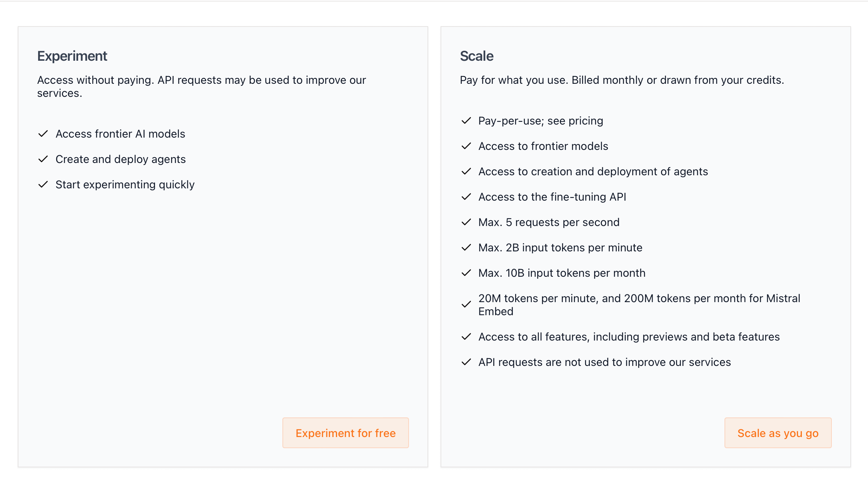This screenshot has width=868, height=482.
Task: Click 'Access to creation and deployment of agents' text
Action: (x=593, y=171)
